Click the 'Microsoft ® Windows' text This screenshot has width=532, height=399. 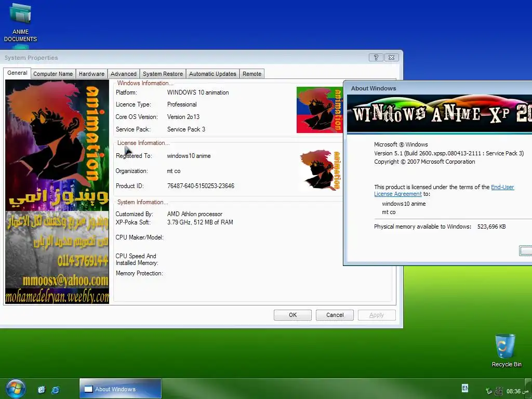(401, 144)
